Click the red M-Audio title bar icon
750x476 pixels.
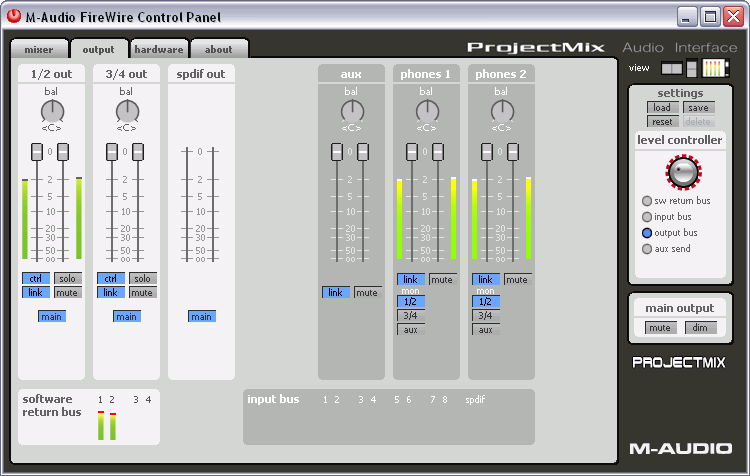(14, 16)
